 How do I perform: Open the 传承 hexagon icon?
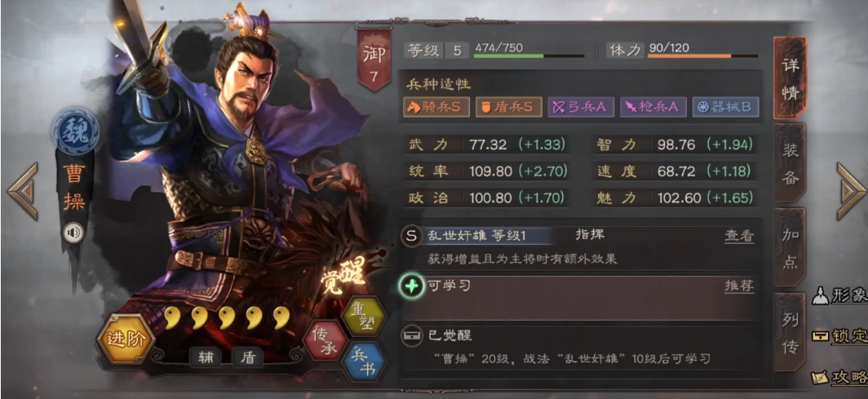pos(326,340)
